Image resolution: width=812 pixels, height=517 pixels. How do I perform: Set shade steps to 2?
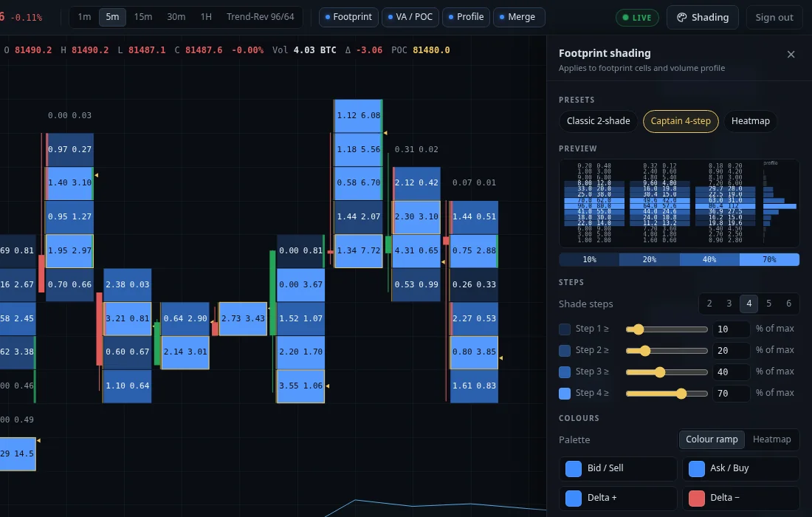(x=709, y=304)
